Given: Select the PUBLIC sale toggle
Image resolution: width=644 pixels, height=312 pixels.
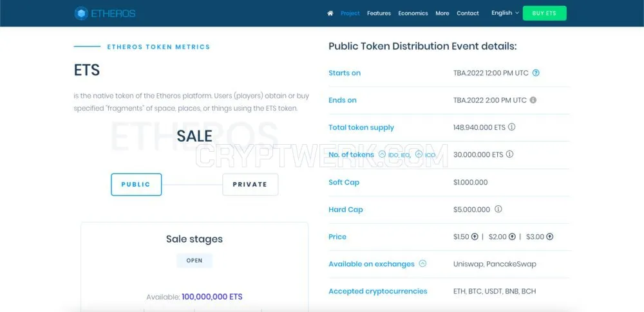Looking at the screenshot, I should [137, 185].
